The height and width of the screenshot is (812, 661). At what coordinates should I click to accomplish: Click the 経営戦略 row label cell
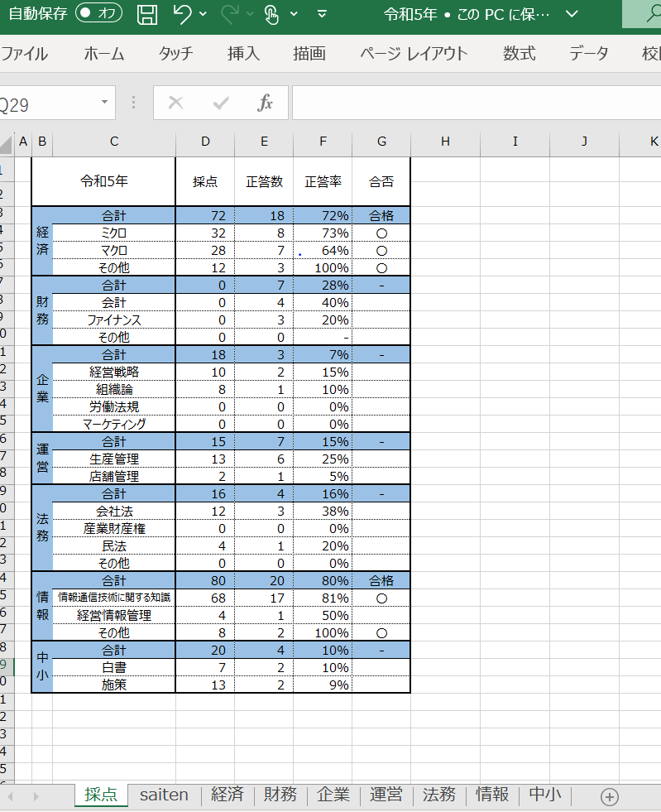(114, 372)
